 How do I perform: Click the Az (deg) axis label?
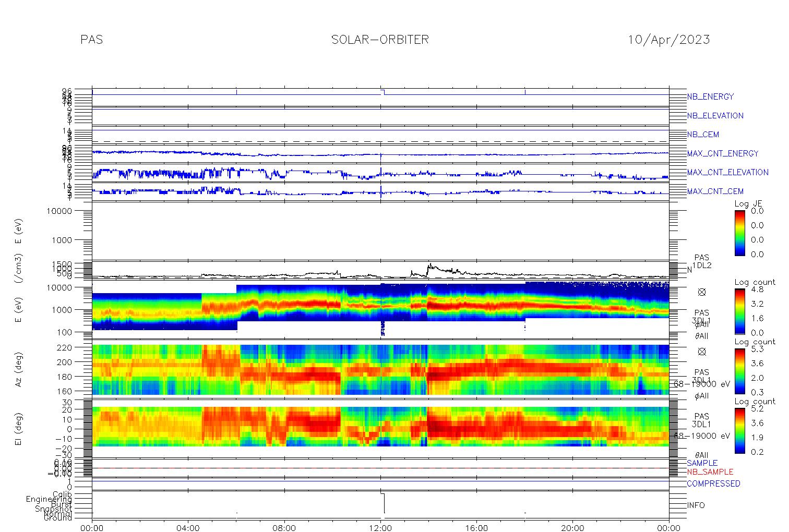19,369
